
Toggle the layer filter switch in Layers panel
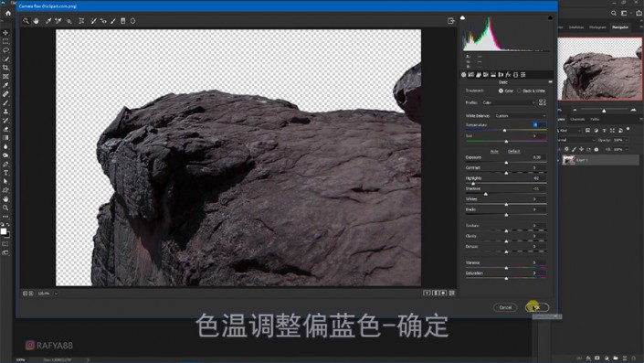coord(628,130)
